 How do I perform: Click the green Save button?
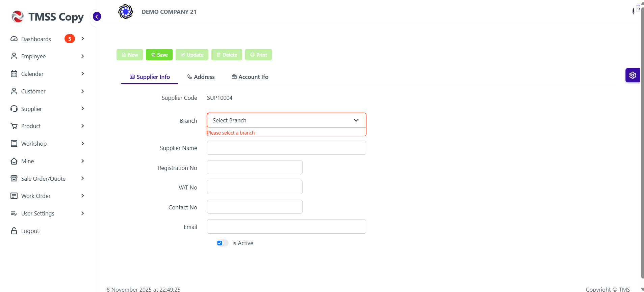[159, 55]
